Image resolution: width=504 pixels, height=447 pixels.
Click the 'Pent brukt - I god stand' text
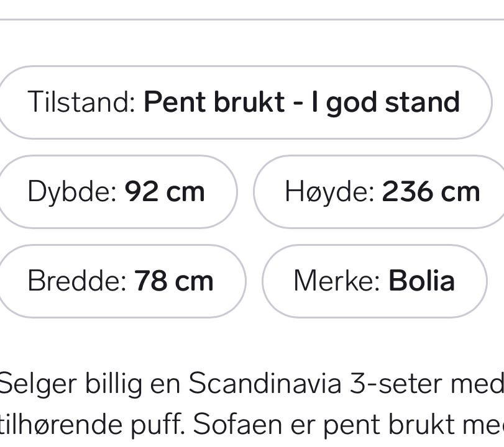301,102
